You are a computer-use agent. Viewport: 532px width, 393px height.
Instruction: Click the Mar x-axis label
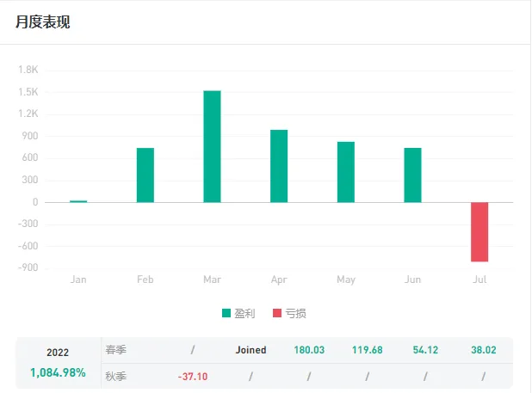pyautogui.click(x=212, y=279)
